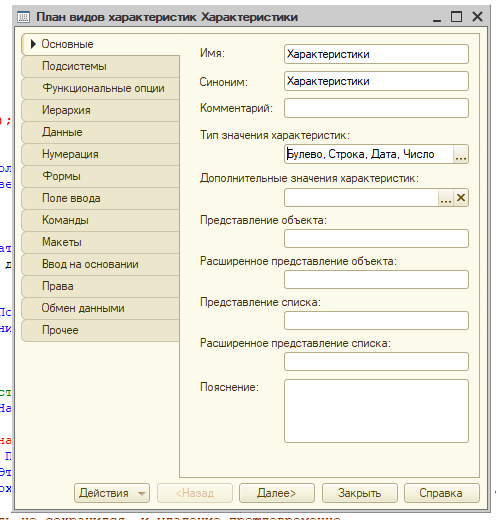496x520 pixels.
Task: Switch to the Подсистемы tab
Action: click(x=100, y=66)
